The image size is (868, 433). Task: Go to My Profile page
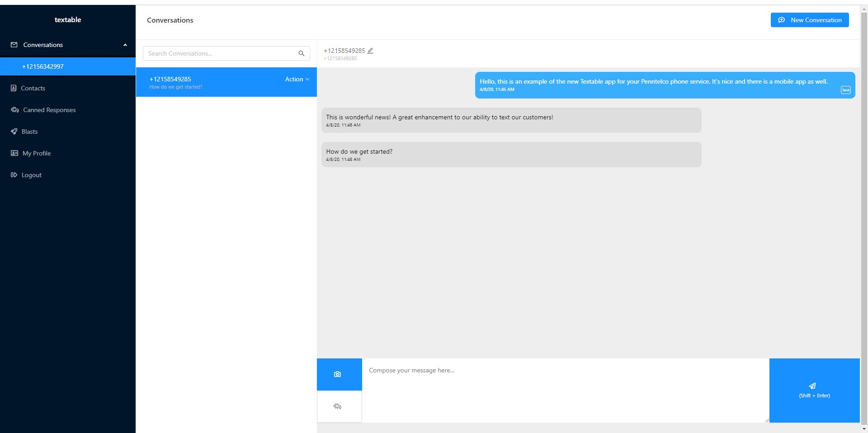37,153
